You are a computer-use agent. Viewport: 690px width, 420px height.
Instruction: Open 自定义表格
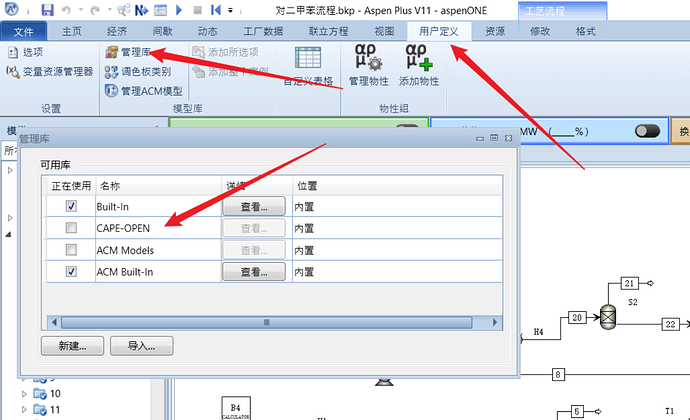[308, 66]
